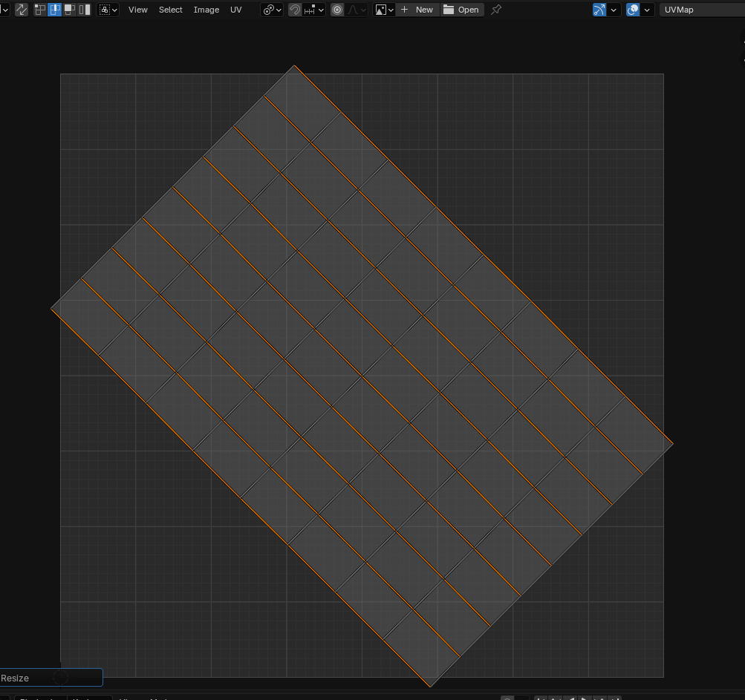
Task: Expand the Resize operator panel
Action: pos(51,678)
